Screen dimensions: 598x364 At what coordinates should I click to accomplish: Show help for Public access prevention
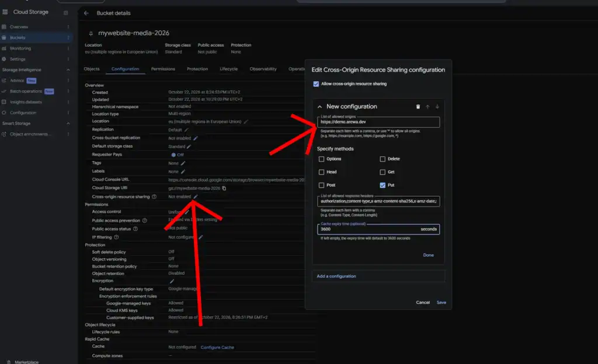145,220
